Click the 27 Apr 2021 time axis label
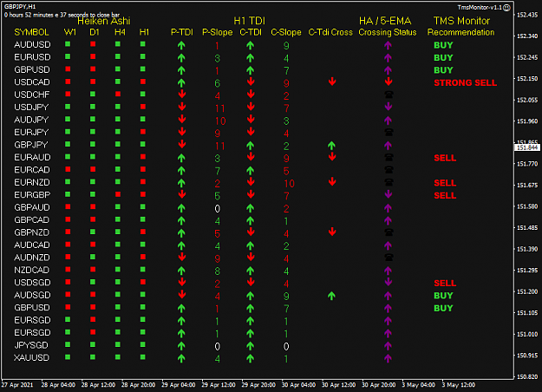The image size is (542, 392). coord(17,385)
